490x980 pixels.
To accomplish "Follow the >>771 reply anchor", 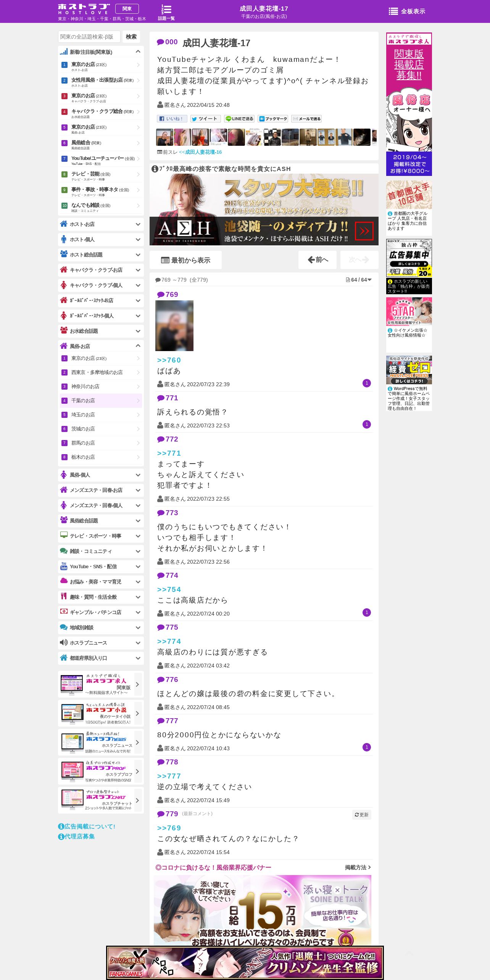I will (x=169, y=453).
